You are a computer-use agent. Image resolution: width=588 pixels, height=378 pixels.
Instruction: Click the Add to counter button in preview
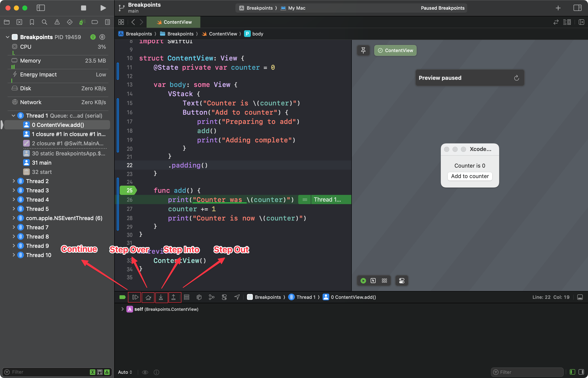(x=470, y=176)
